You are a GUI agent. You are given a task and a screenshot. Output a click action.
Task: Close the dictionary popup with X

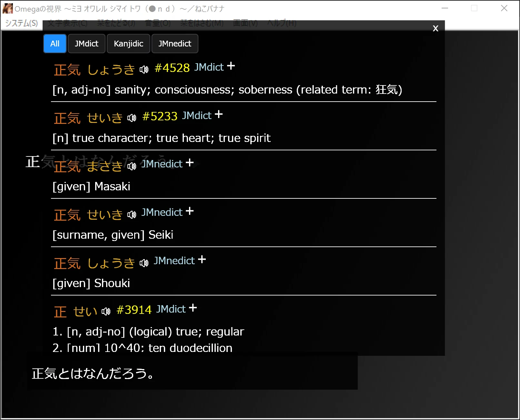[435, 28]
